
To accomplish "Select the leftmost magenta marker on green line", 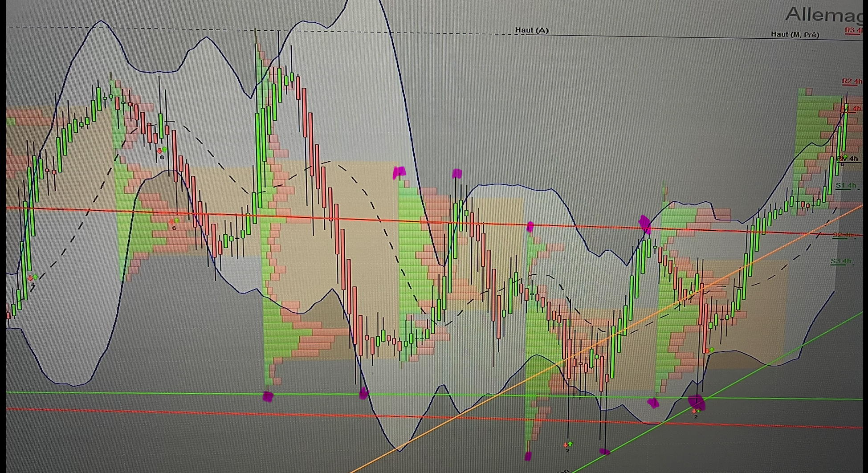I will point(268,396).
